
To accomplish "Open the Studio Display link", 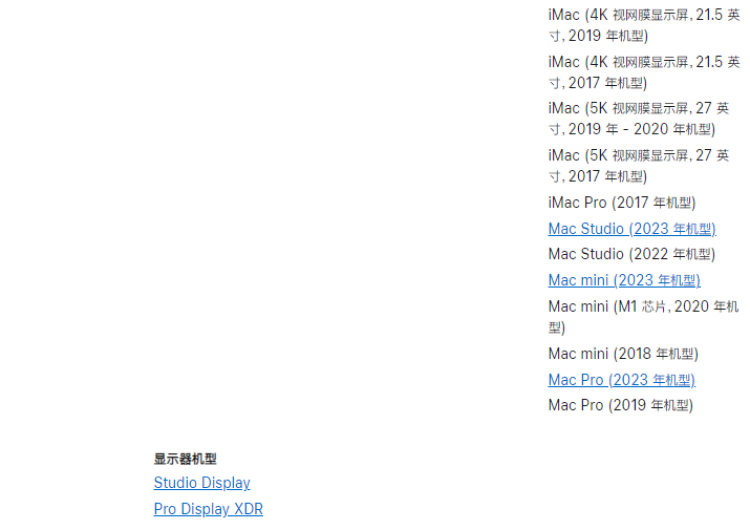I will coord(202,483).
